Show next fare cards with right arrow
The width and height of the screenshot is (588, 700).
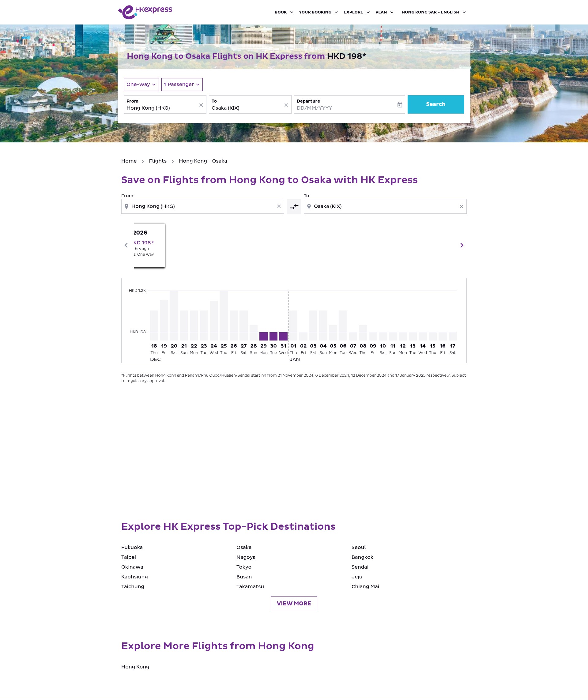(x=462, y=245)
